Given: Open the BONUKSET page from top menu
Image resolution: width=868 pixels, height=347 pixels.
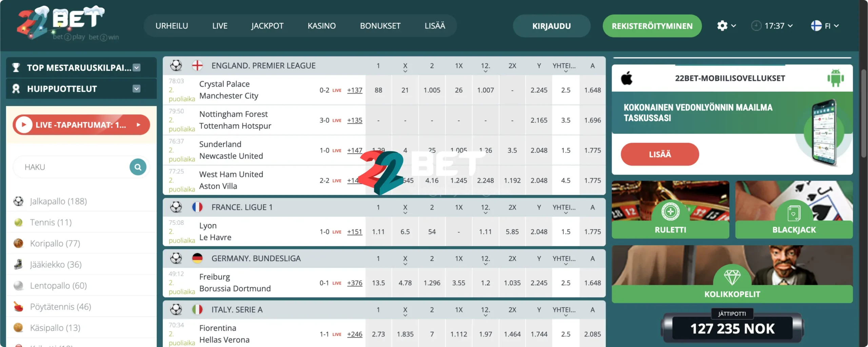Looking at the screenshot, I should coord(380,26).
